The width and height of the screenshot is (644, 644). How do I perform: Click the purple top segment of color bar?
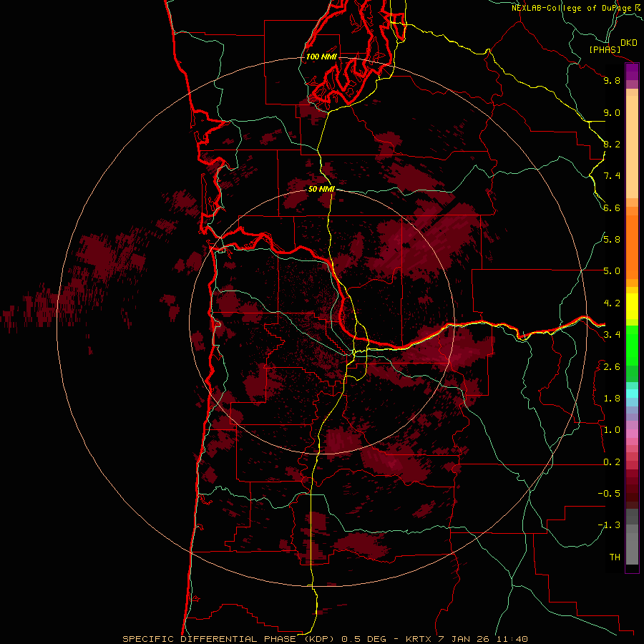coord(632,72)
